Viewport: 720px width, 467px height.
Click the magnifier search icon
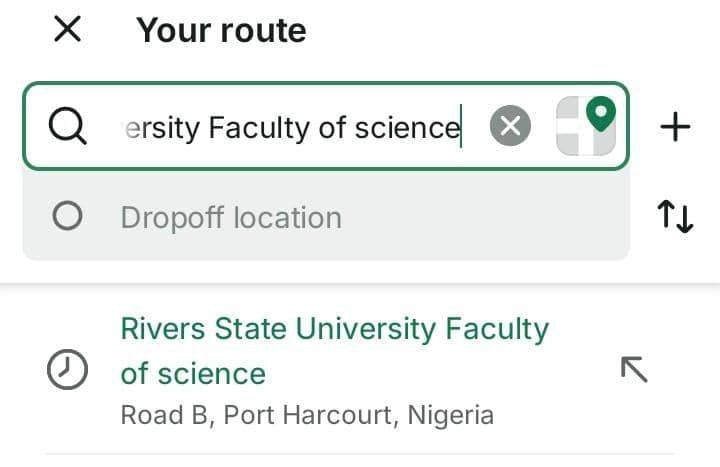67,127
